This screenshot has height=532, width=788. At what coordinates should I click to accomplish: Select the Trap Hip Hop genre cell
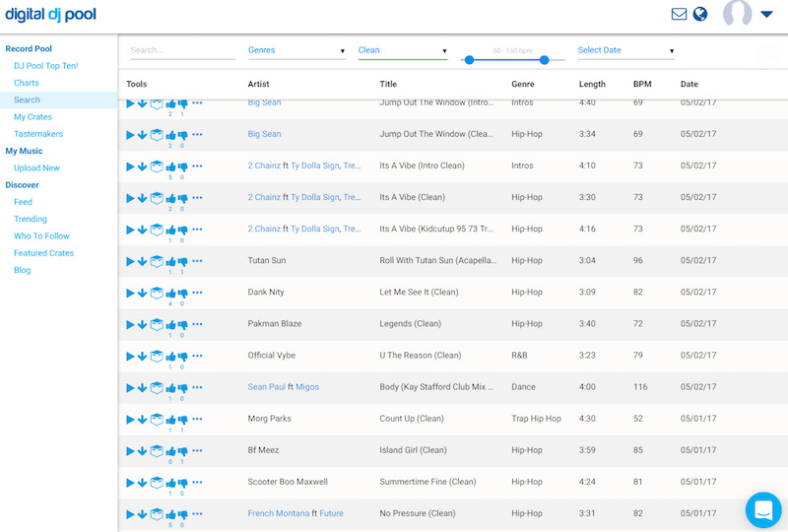[x=536, y=419]
